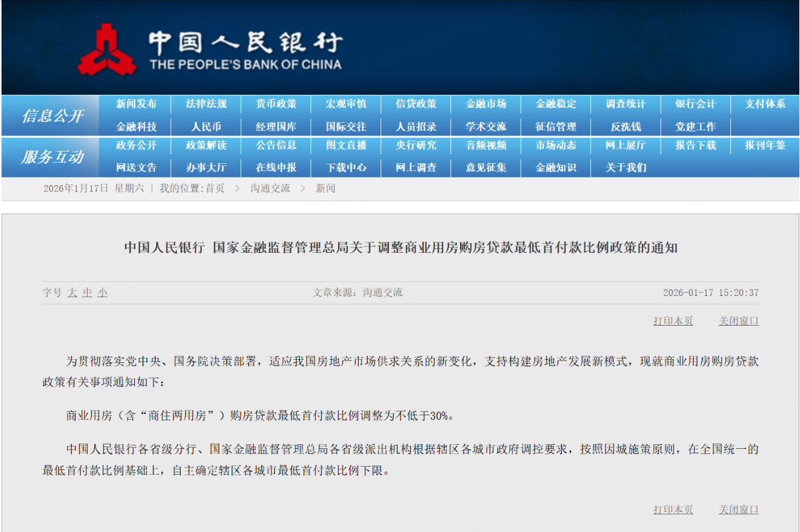This screenshot has width=800, height=532.
Task: Set the font size to 中
Action: [x=87, y=293]
